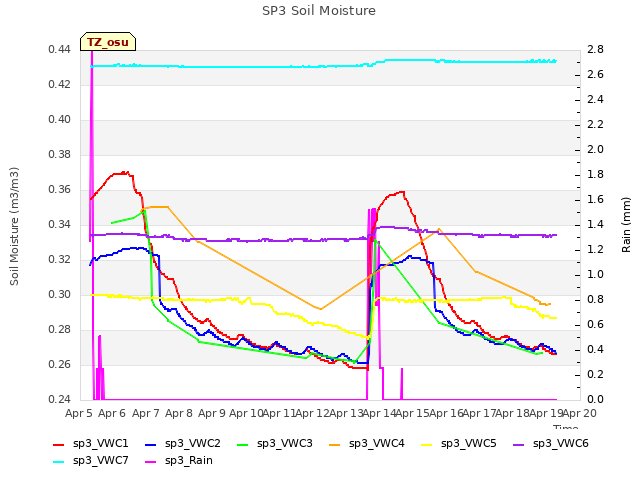Click the Apr 8 date label
The height and width of the screenshot is (480, 640).
179,413
